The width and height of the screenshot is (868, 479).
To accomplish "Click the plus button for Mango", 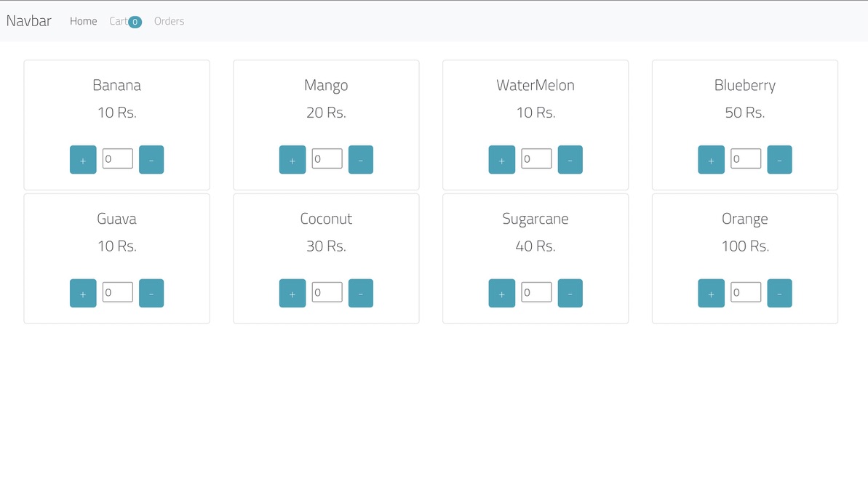I will (292, 159).
